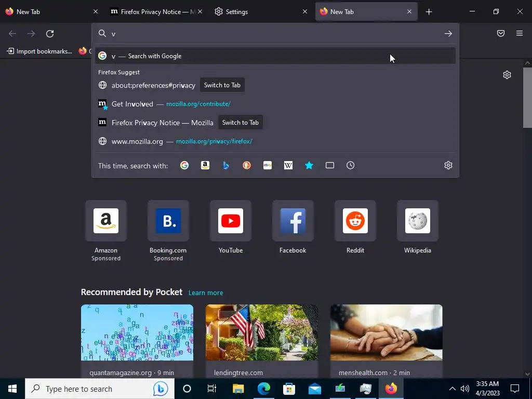This screenshot has width=532, height=399.
Task: Click the taskbar search box
Action: 100,389
